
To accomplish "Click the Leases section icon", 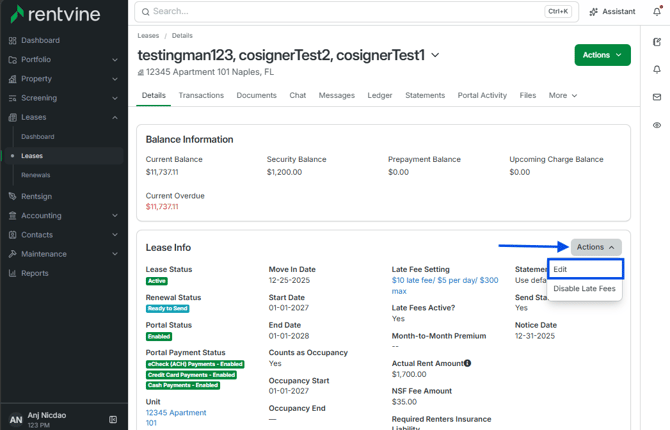I will point(12,117).
